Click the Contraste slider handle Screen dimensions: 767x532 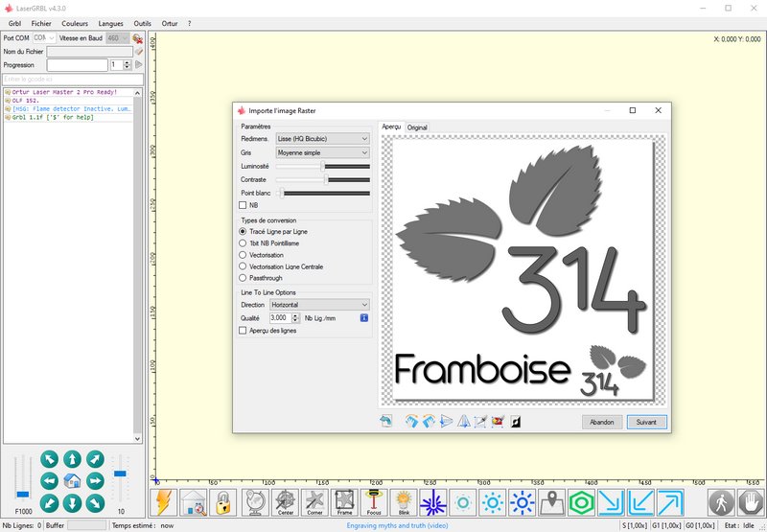pyautogui.click(x=326, y=179)
